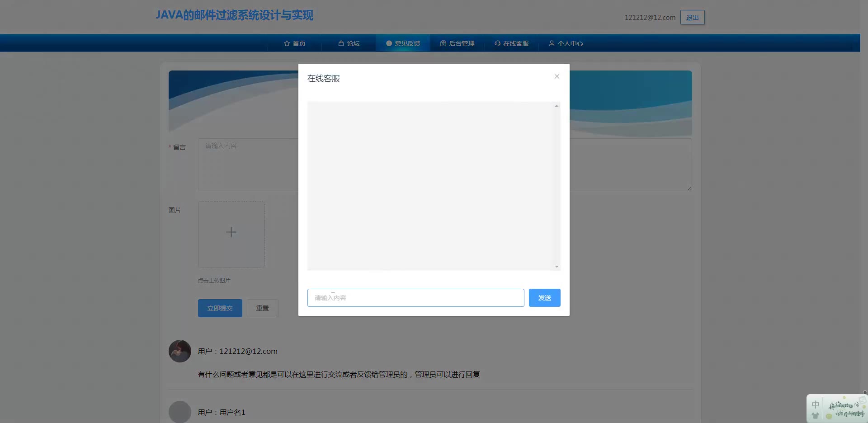Go to 个人中心 personal center
This screenshot has width=868, height=423.
[566, 43]
